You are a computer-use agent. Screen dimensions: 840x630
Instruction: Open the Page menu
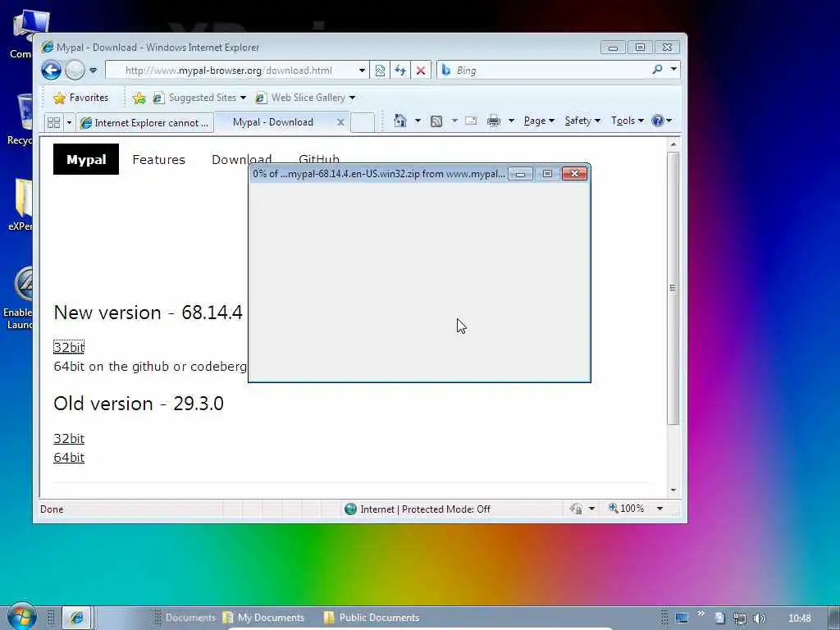pyautogui.click(x=539, y=121)
